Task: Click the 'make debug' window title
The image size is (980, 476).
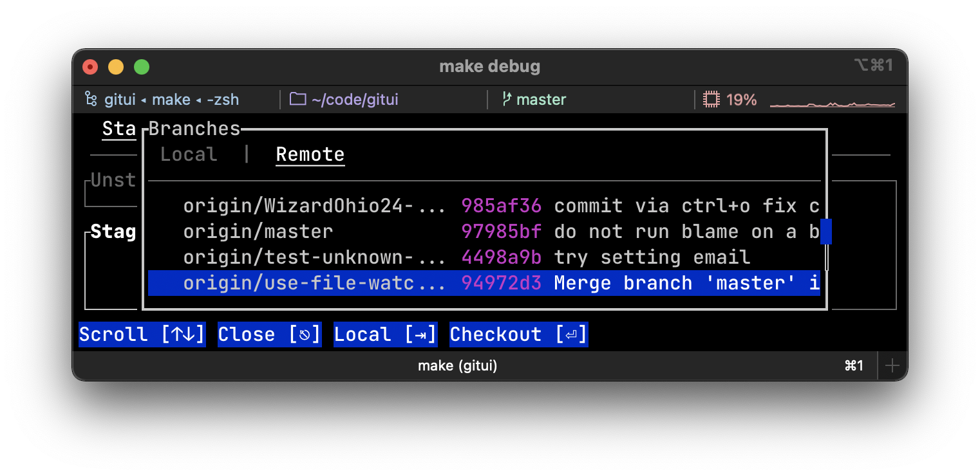Action: tap(489, 66)
